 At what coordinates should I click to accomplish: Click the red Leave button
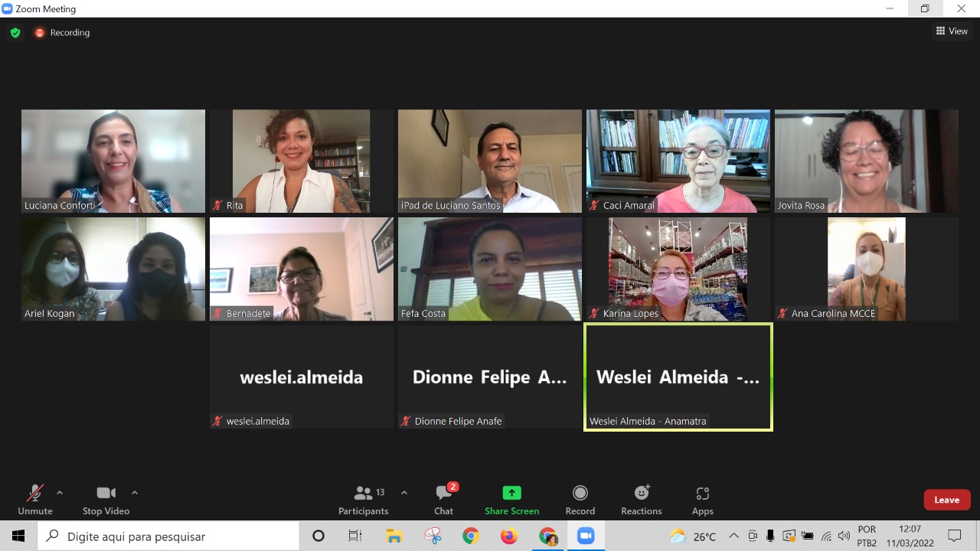click(x=947, y=500)
